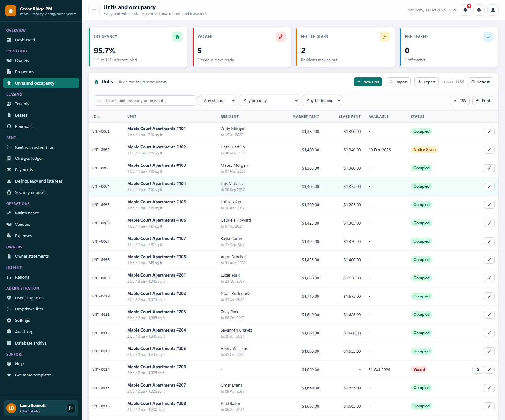The image size is (505, 420).
Task: Edit unit Maple Court Apartments #104
Action: pyautogui.click(x=489, y=186)
